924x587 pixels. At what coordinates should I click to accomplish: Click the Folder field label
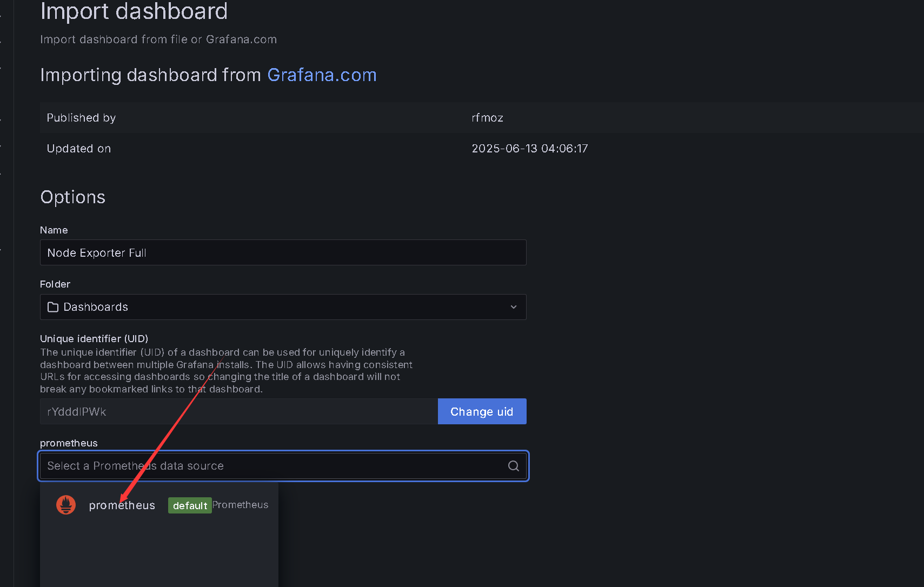pos(55,284)
